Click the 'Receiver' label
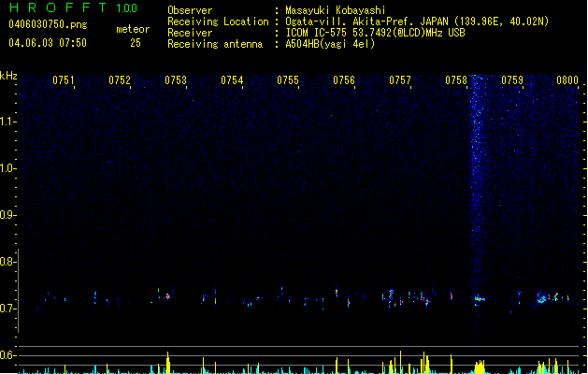The height and width of the screenshot is (374, 588). (x=190, y=33)
